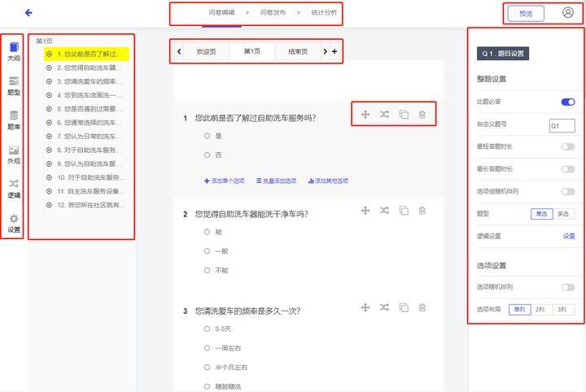Select radio option 否 in question 1
The width and height of the screenshot is (586, 392).
[207, 155]
